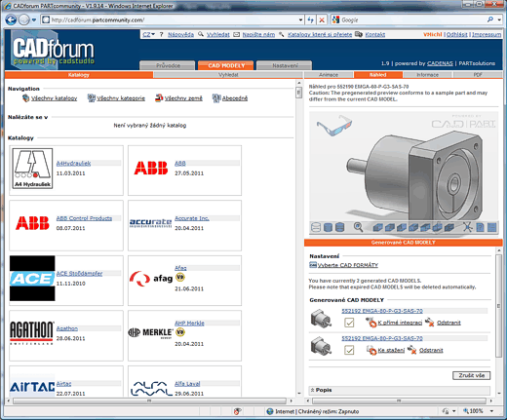Select the wireframe display mode icon
507x420 pixels.
click(316, 227)
